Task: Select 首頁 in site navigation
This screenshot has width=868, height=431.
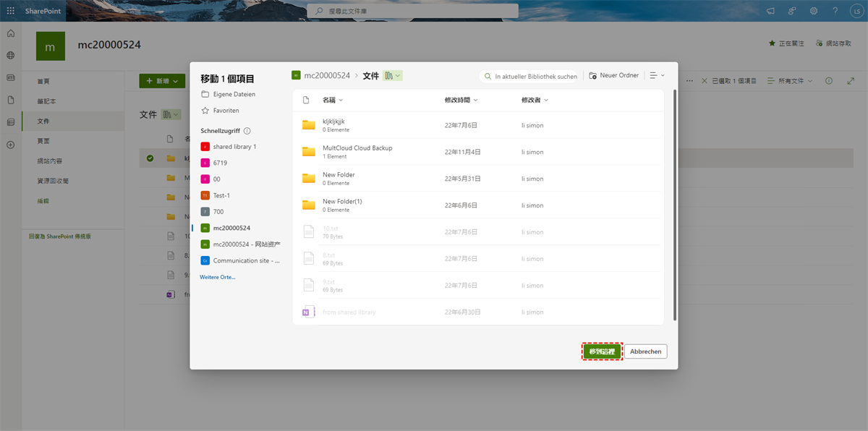Action: (x=43, y=82)
